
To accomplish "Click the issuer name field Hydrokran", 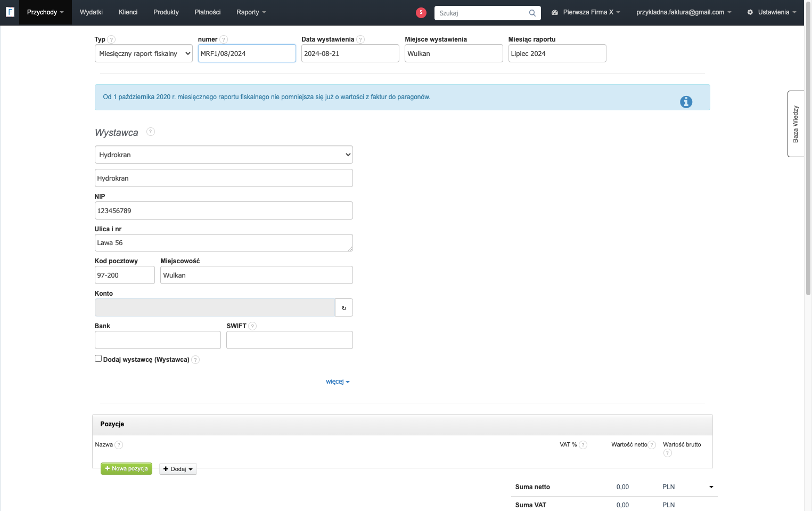I will pos(224,178).
